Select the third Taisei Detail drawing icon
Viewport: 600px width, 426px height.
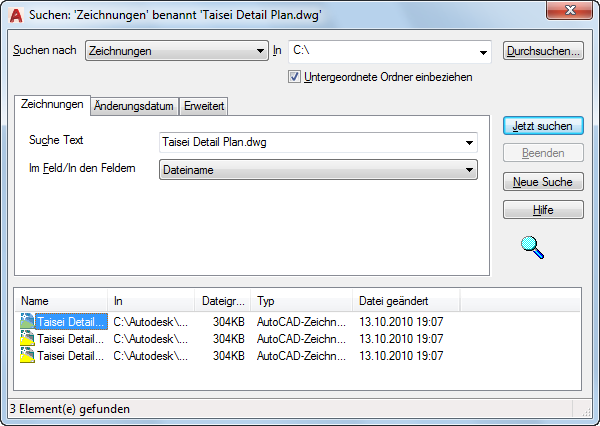point(28,356)
